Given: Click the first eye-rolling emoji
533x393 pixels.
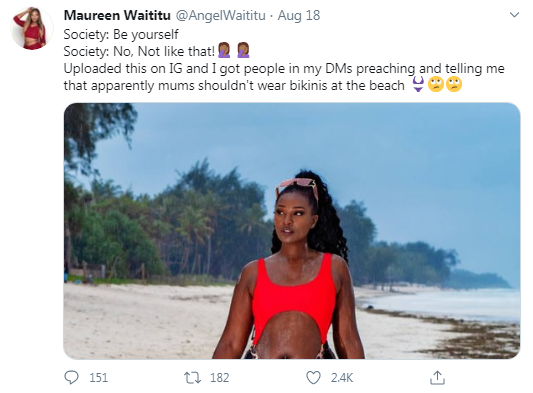Looking at the screenshot, I should 436,84.
